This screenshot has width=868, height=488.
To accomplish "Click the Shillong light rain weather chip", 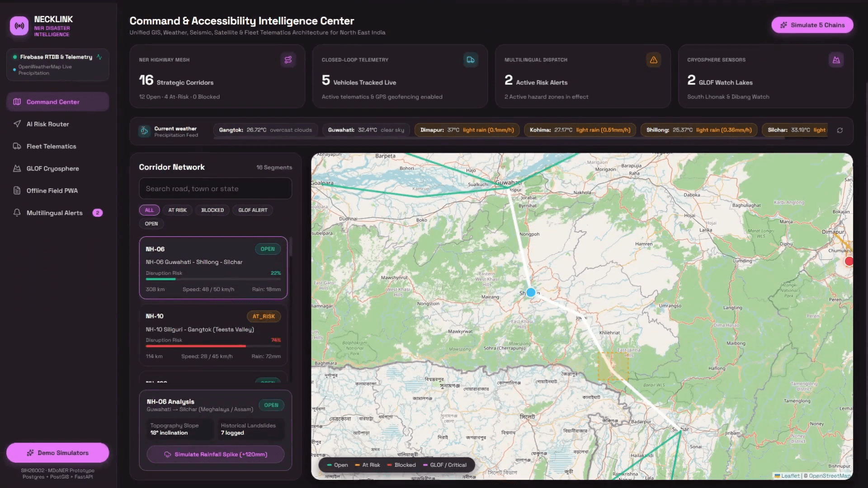I will point(699,130).
